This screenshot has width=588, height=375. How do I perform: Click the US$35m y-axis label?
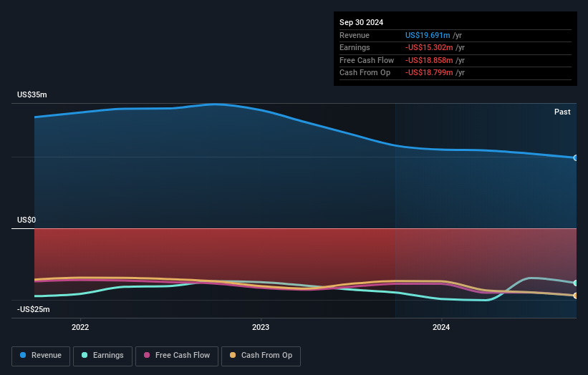(x=32, y=94)
